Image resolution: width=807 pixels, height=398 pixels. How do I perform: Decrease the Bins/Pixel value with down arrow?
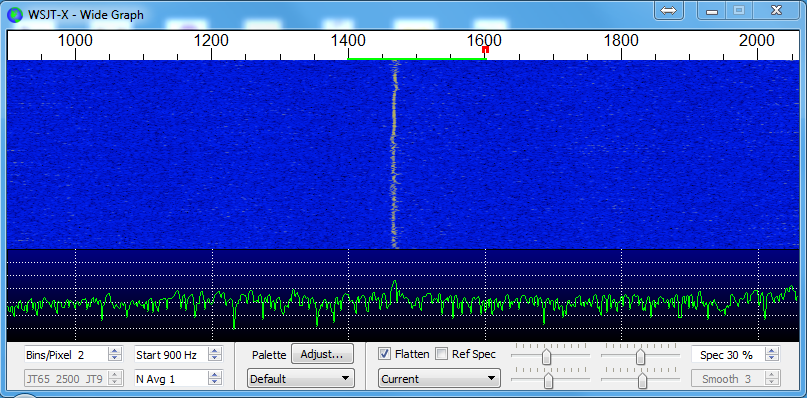point(115,358)
